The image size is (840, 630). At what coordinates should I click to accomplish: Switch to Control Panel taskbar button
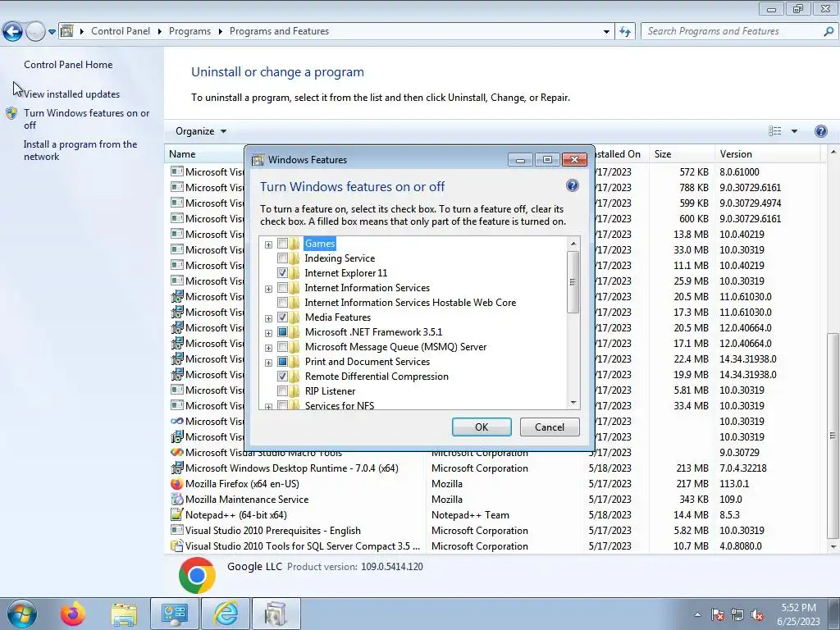tap(175, 614)
